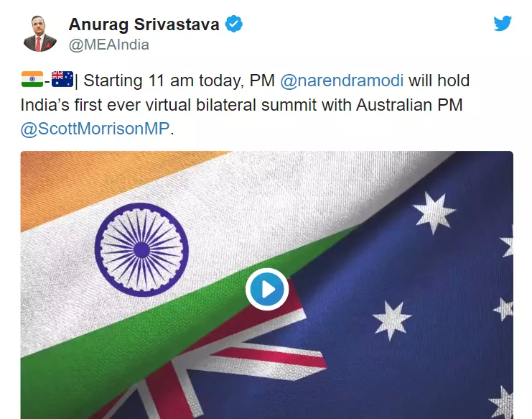
Task: Click the Twitter bird logo
Action: (x=503, y=24)
